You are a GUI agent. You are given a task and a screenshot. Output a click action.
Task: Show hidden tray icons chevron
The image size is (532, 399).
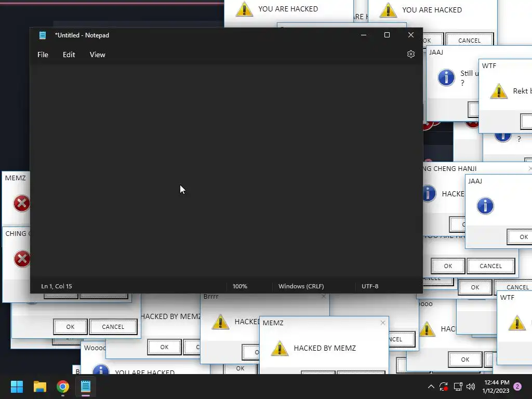point(431,387)
